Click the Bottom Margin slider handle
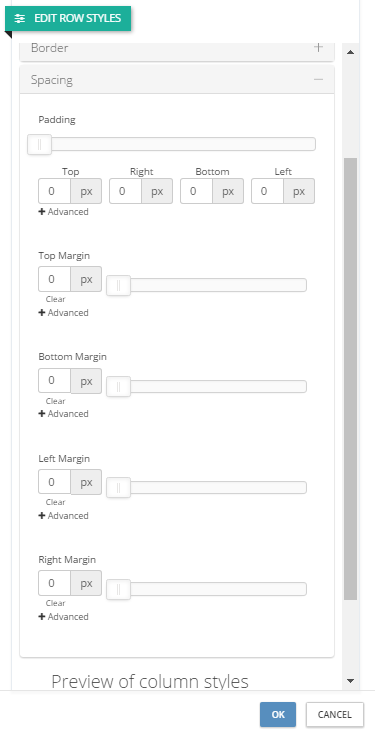The height and width of the screenshot is (733, 380). click(x=118, y=387)
